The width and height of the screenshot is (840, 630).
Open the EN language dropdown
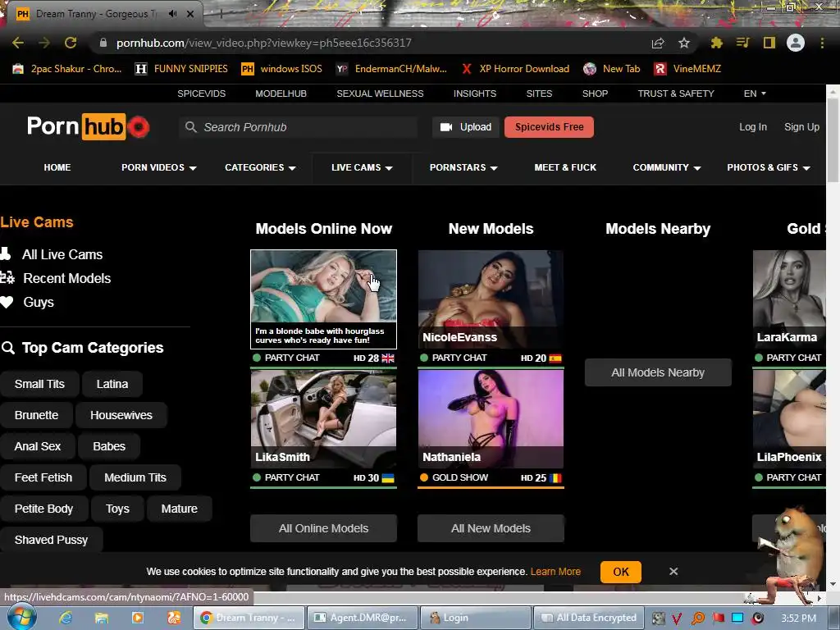(x=755, y=94)
